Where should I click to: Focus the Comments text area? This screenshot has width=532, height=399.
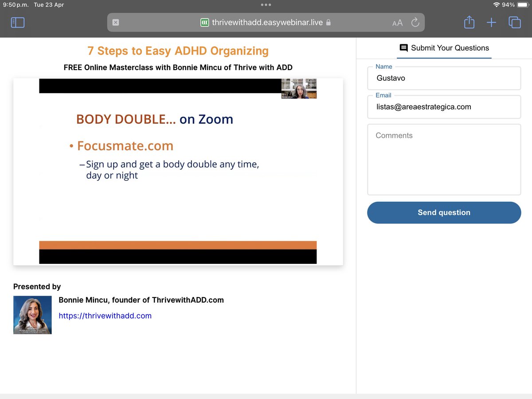point(444,160)
